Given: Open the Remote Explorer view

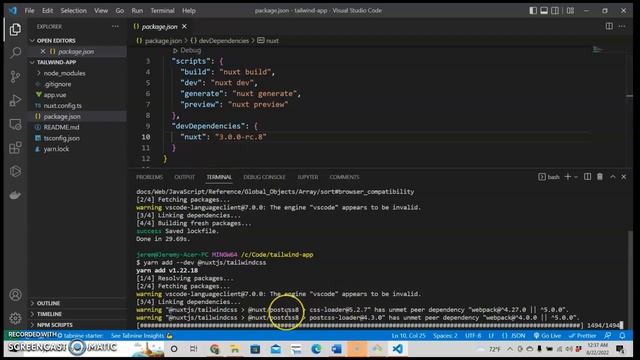Looking at the screenshot, I should pos(15,124).
